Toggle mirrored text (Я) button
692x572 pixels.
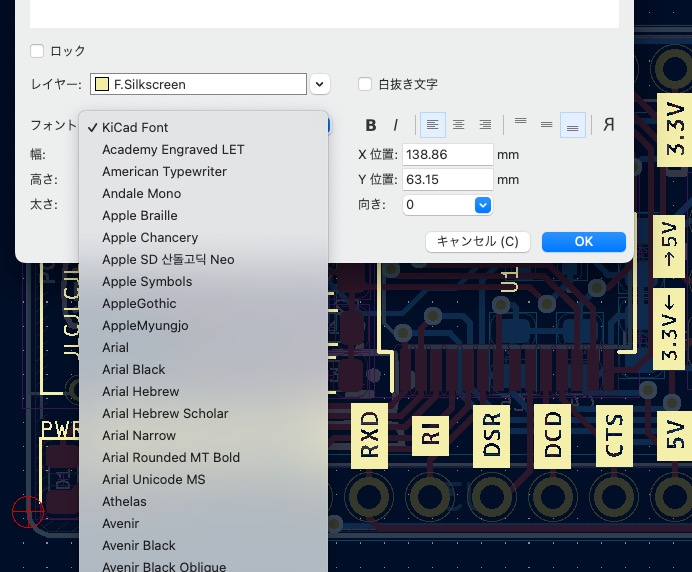[x=608, y=125]
